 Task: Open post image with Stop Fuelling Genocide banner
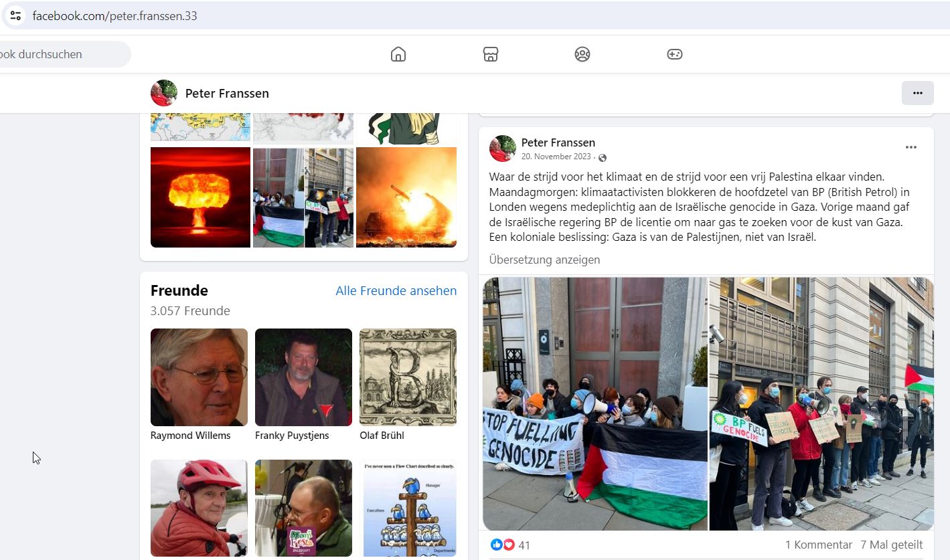coord(595,404)
